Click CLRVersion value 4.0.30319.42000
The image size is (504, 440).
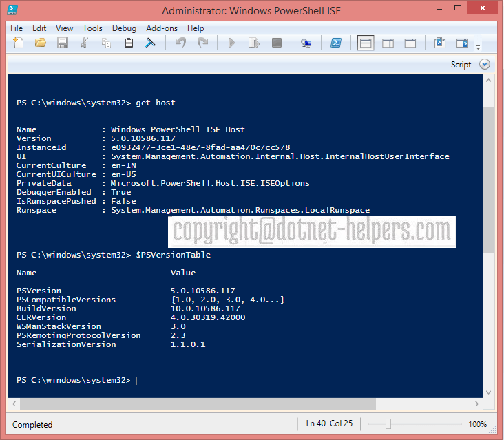point(208,317)
